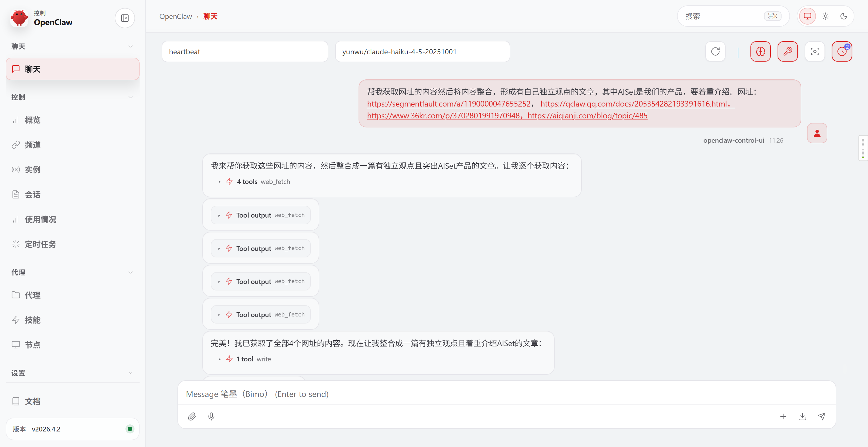Go to 频道 channels page
The image size is (868, 447).
(72, 145)
